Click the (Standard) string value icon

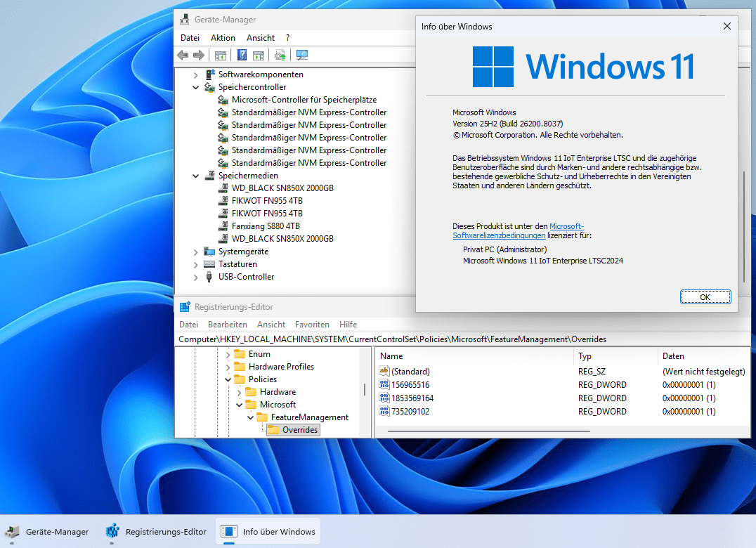click(384, 371)
